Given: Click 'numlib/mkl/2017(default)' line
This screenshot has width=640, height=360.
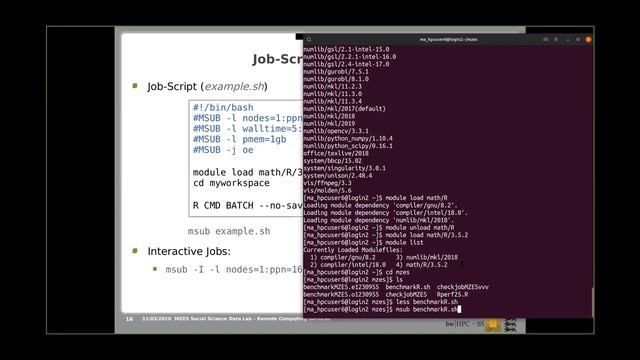Looking at the screenshot, I should [344, 109].
